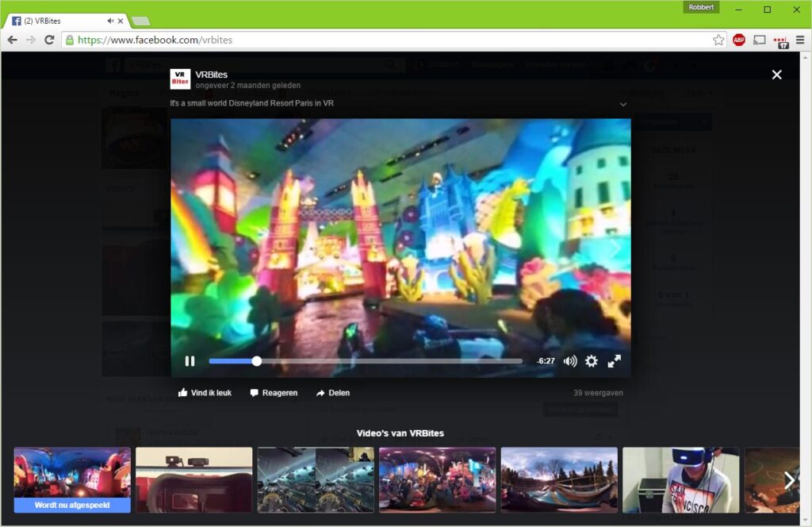Close the VRBites browser tab
The image size is (812, 527).
click(121, 21)
